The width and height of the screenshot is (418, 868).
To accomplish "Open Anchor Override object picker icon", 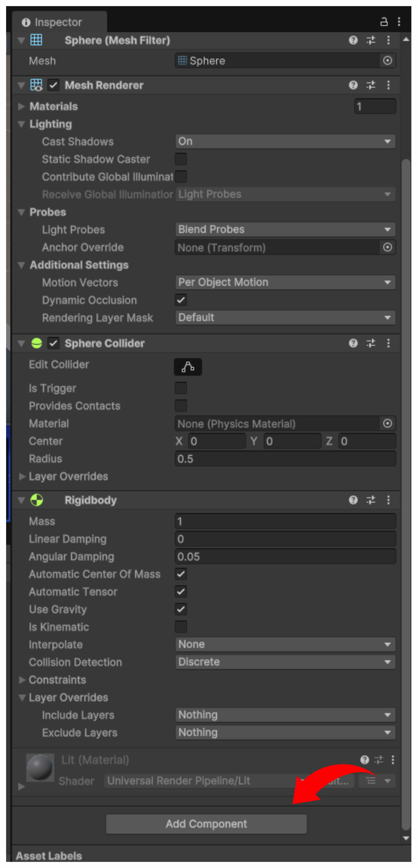I will [x=387, y=247].
